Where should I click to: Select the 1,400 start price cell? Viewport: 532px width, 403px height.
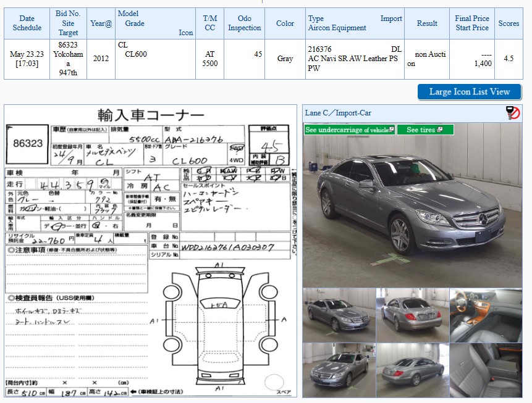coord(472,59)
